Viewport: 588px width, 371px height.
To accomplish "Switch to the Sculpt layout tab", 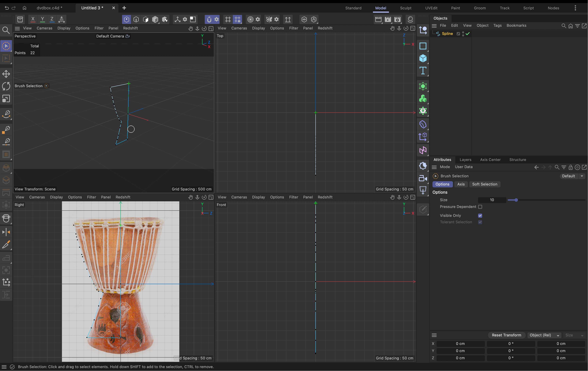I will [x=405, y=8].
